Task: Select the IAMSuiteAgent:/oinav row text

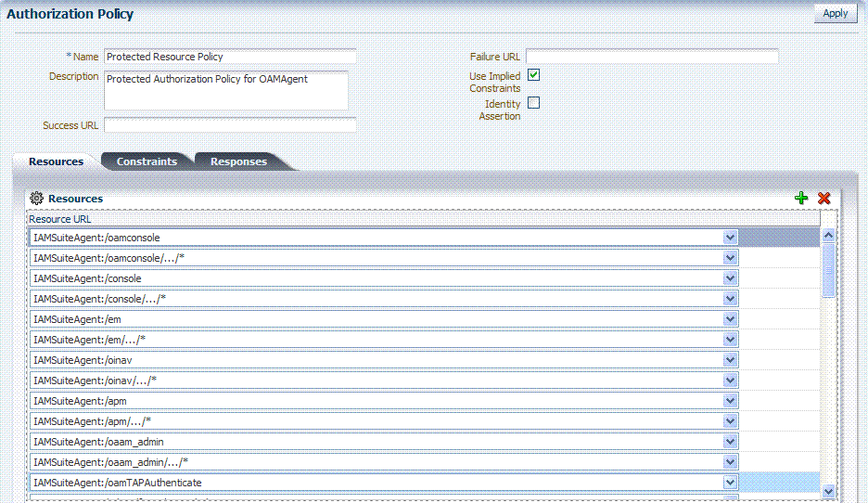Action: coord(83,360)
